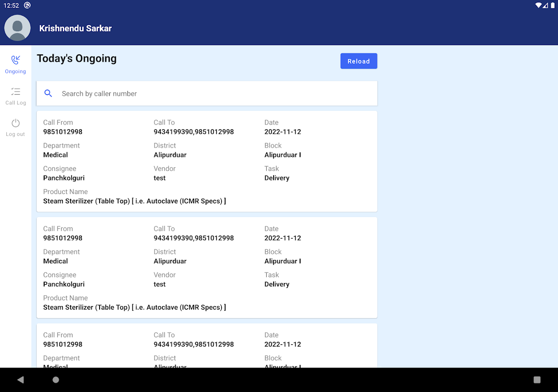Screen dimensions: 558x392
Task: Tap the Android home navigation button
Action: [x=56, y=380]
